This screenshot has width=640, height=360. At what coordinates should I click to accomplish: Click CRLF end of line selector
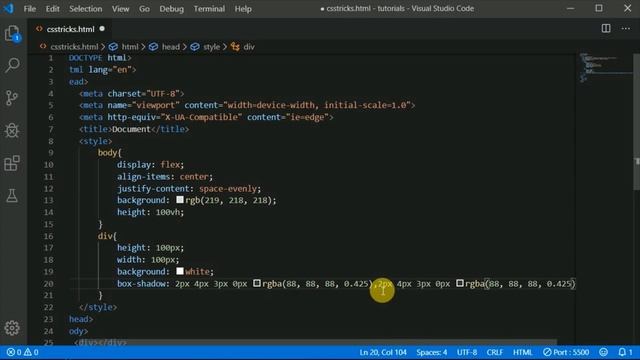495,352
